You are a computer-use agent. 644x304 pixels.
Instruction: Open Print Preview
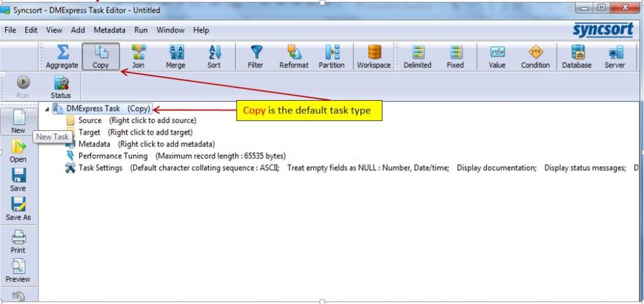click(18, 270)
